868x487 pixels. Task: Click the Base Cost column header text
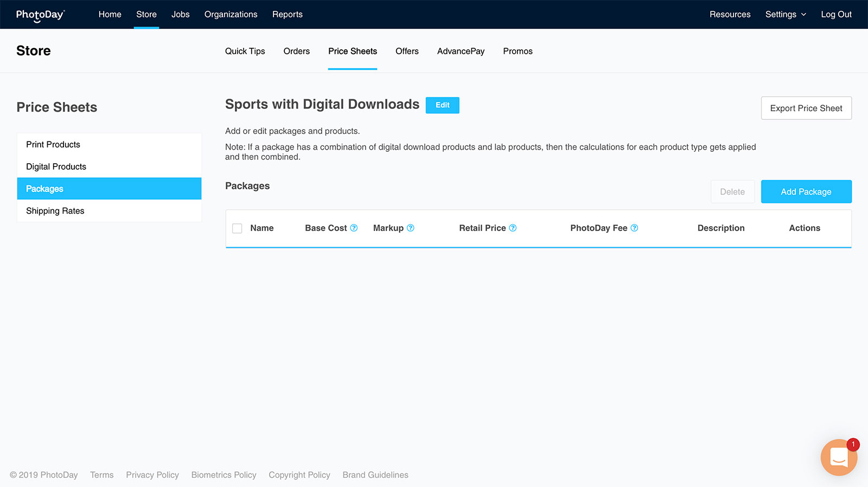[x=326, y=228]
